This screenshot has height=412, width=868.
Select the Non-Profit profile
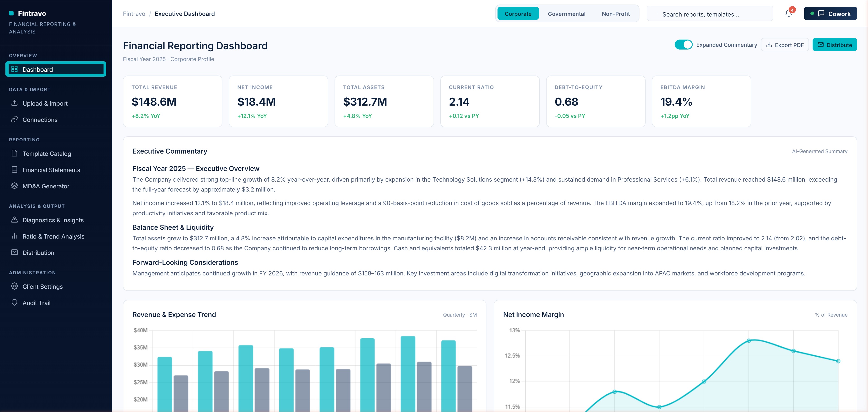click(616, 14)
